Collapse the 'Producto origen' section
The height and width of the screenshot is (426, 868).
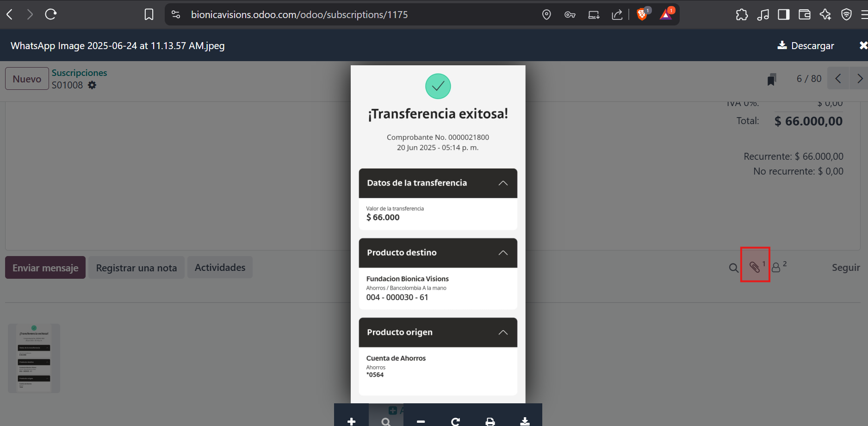coord(503,332)
